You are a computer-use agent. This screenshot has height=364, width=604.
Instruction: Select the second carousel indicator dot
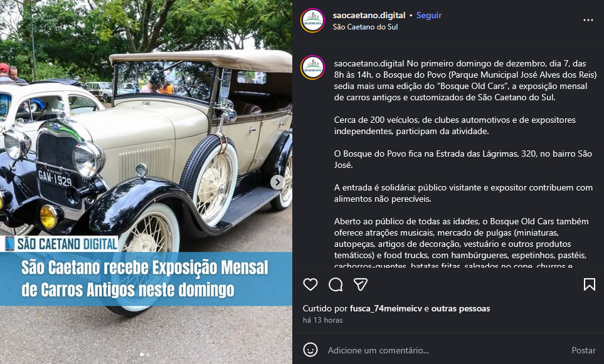pyautogui.click(x=148, y=355)
